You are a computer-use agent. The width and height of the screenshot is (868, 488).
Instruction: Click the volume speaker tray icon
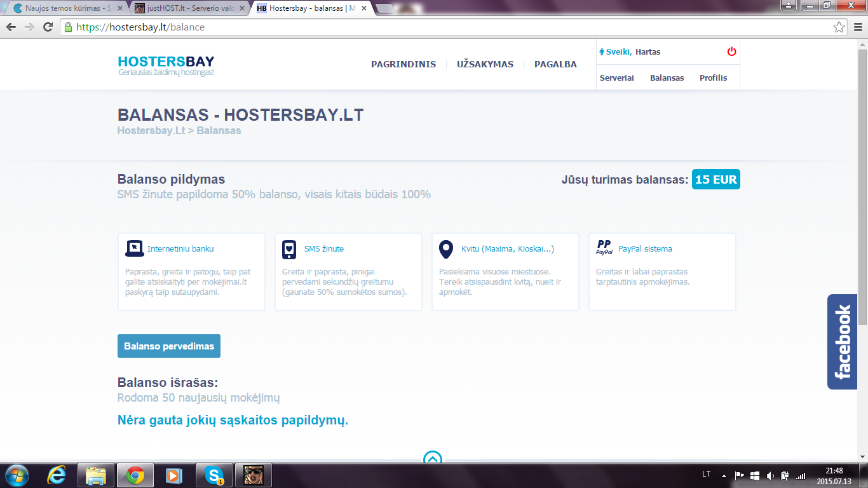tap(770, 475)
